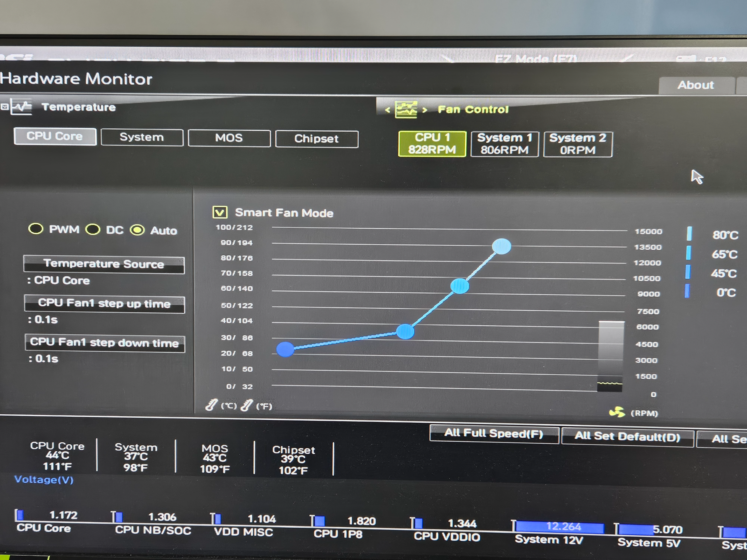
Task: Open the About tab
Action: click(x=696, y=85)
